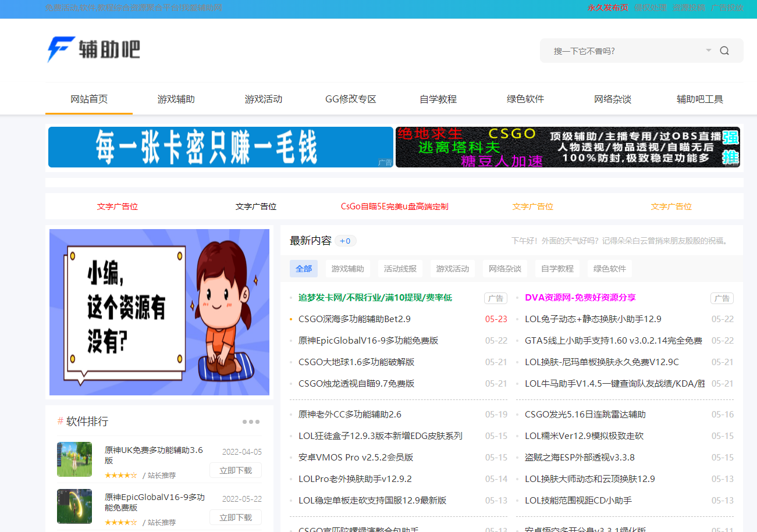Screen dimensions: 757x532
Task: Open the 侵权处理 link
Action: coord(651,8)
